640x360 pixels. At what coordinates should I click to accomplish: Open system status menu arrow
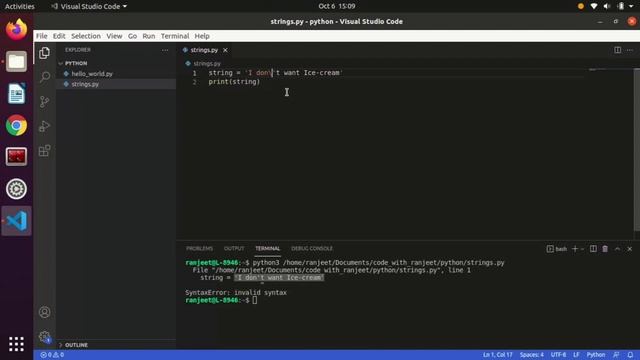[631, 6]
